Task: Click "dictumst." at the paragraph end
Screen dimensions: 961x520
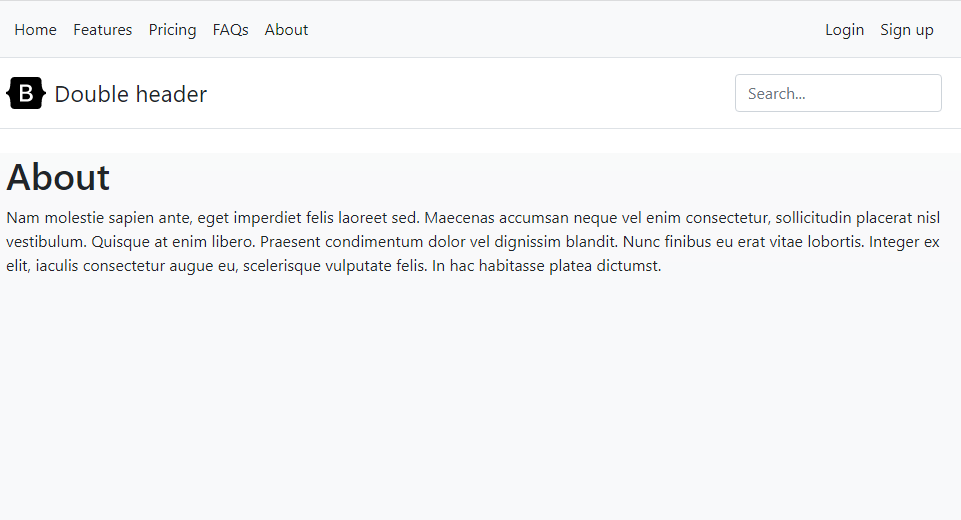Action: 629,266
